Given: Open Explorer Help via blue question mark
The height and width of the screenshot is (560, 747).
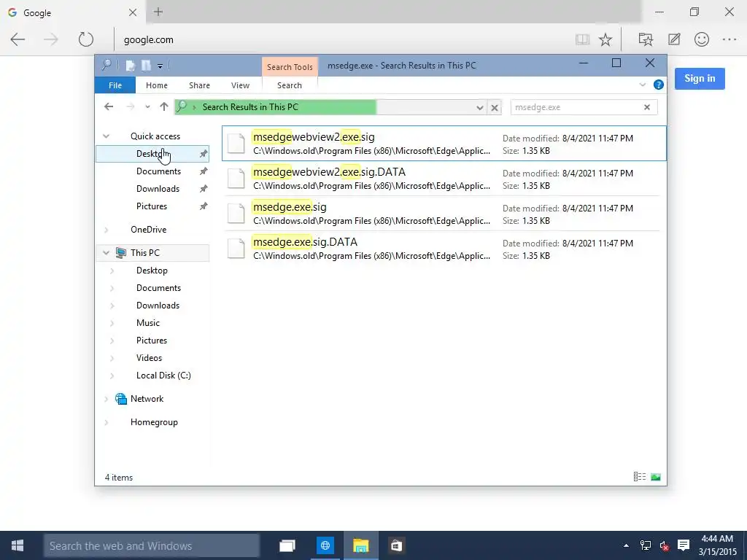Looking at the screenshot, I should pyautogui.click(x=659, y=85).
